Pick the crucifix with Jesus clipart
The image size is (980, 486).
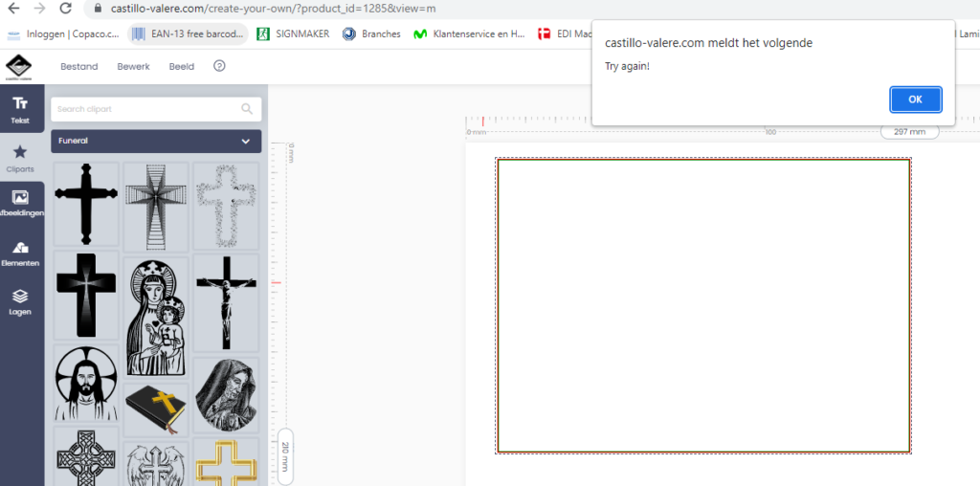226,301
